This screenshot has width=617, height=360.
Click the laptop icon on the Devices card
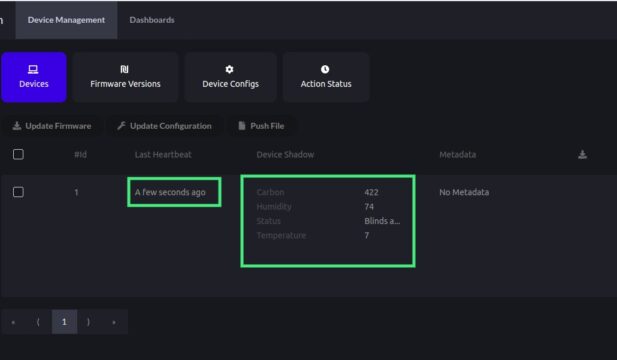[33, 70]
